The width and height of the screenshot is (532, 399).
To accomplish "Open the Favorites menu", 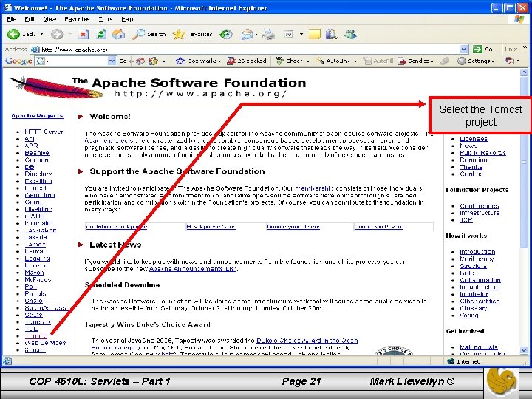I will tap(77, 19).
